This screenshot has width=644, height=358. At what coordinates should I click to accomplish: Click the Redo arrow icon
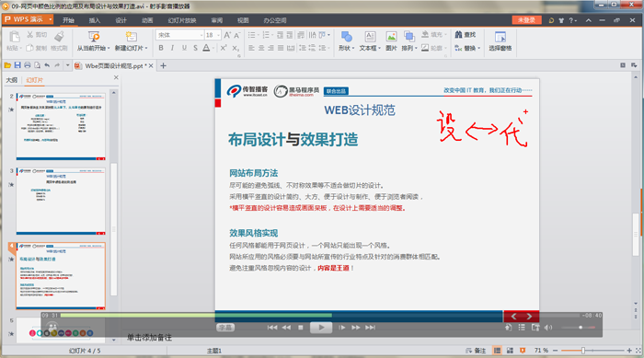click(x=57, y=65)
